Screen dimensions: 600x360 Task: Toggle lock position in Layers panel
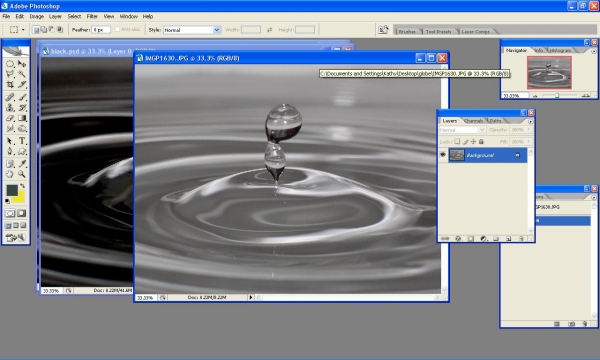[x=473, y=142]
